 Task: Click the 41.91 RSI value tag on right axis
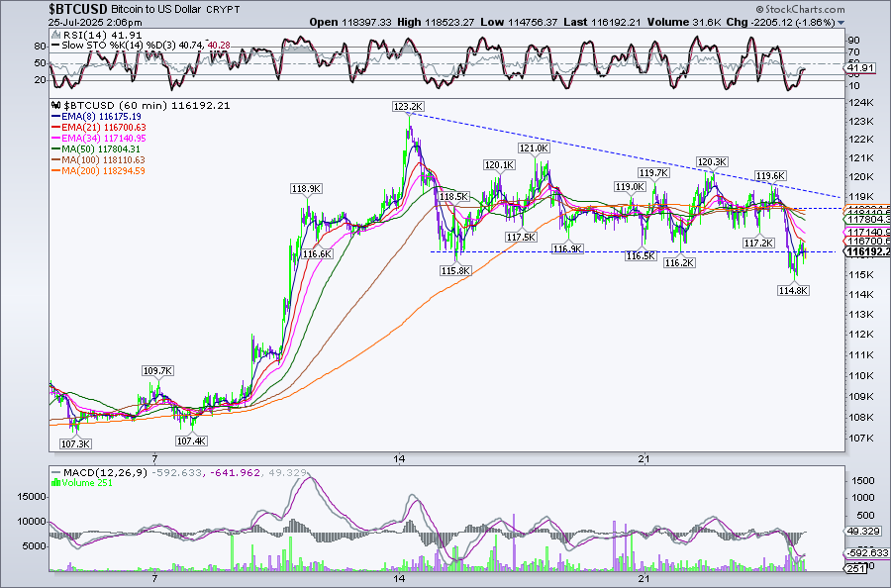click(x=859, y=68)
